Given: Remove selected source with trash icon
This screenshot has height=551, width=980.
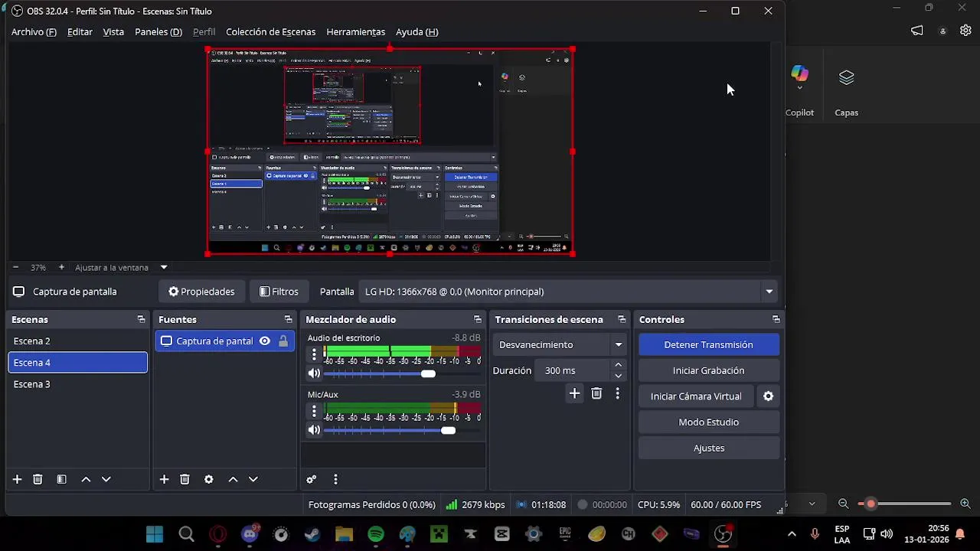Looking at the screenshot, I should (x=185, y=479).
